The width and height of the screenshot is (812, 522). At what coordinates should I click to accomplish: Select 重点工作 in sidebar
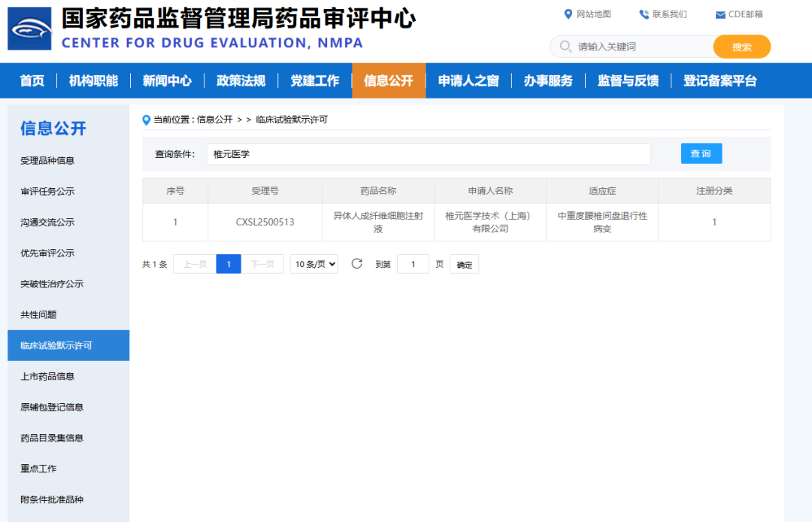click(x=68, y=469)
